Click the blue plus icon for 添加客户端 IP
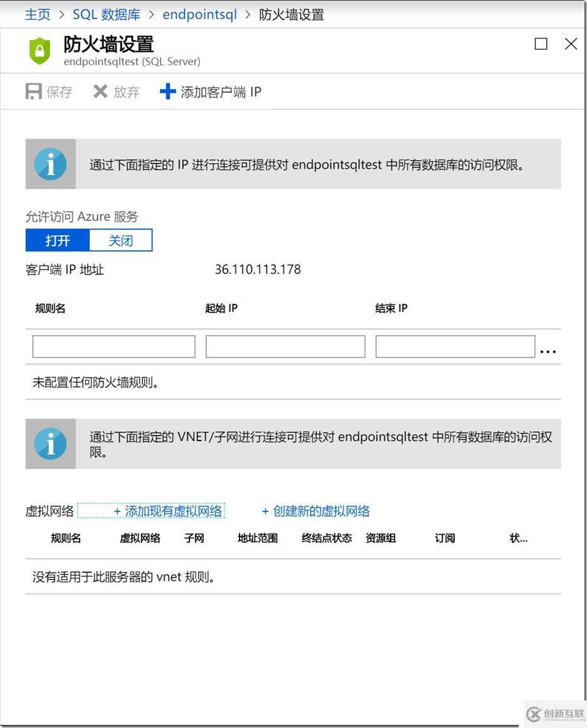The image size is (587, 728). pyautogui.click(x=167, y=92)
